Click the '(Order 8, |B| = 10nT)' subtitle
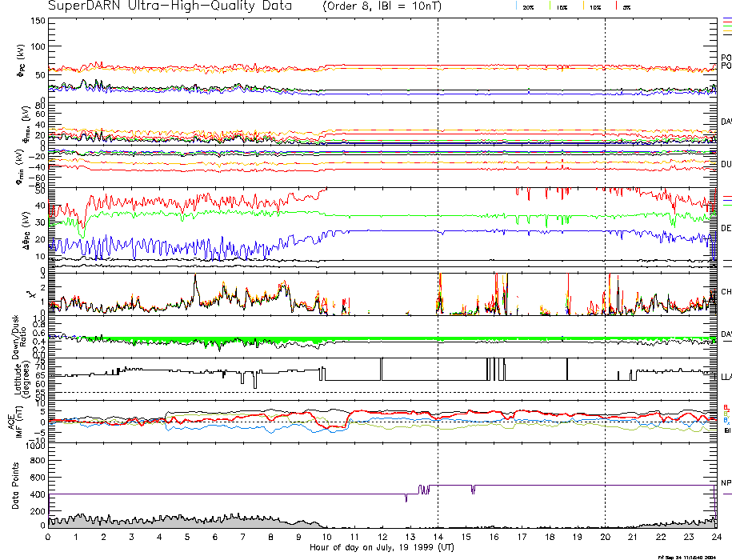The height and width of the screenshot is (560, 732). 390,6
